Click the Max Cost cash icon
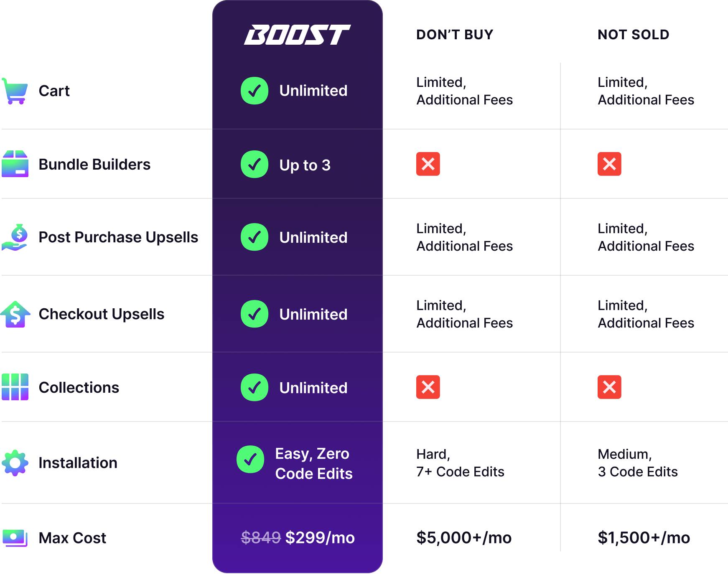This screenshot has height=574, width=728. (15, 538)
